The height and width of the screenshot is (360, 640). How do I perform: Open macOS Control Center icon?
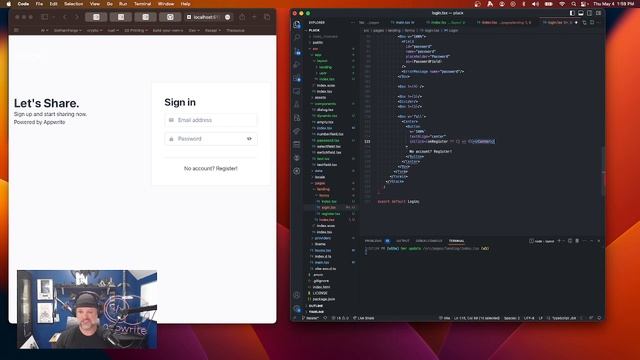click(584, 4)
